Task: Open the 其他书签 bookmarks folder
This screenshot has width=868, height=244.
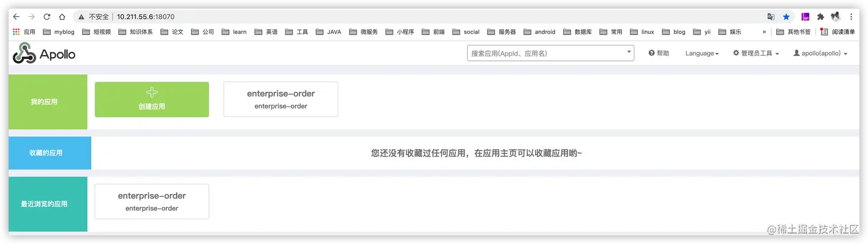Action: [794, 32]
